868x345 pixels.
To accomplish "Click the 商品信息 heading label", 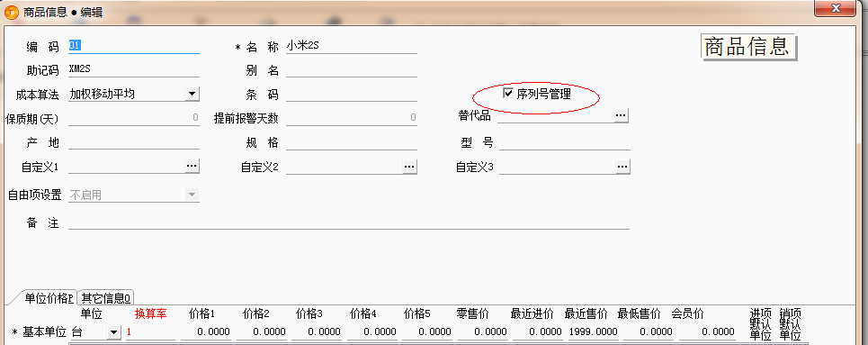I will coord(747,47).
